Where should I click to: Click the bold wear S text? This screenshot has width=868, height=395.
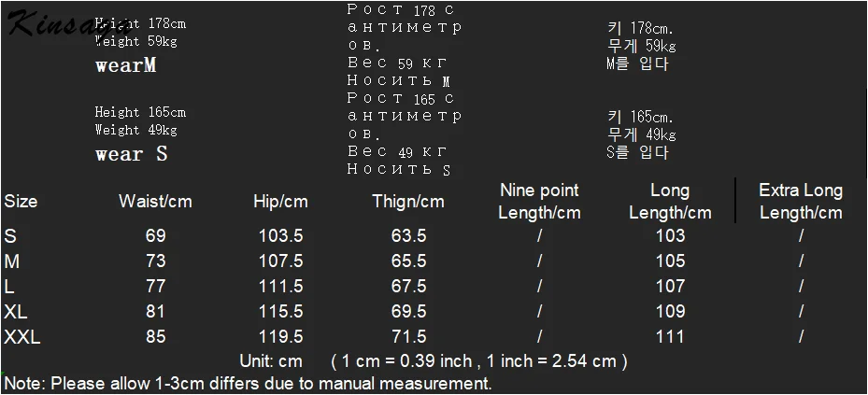[131, 154]
